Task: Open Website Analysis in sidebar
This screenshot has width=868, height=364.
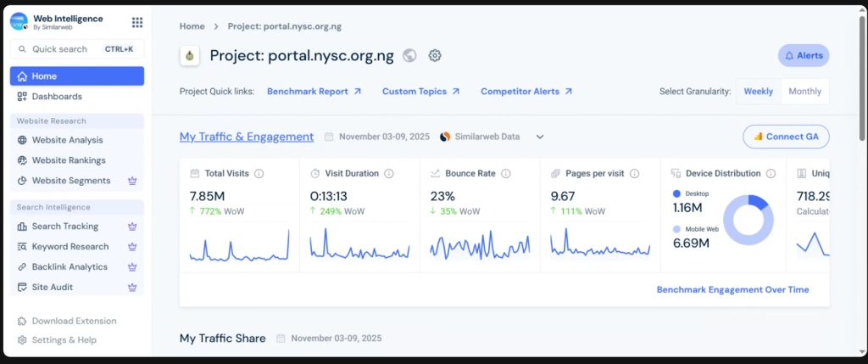Action: pos(67,140)
